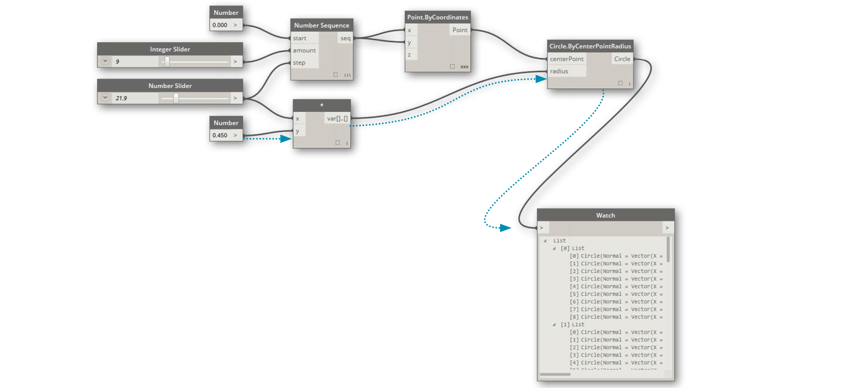The image size is (868, 388).
Task: Click the var[]..[] output of the multiplication node
Action: 337,119
